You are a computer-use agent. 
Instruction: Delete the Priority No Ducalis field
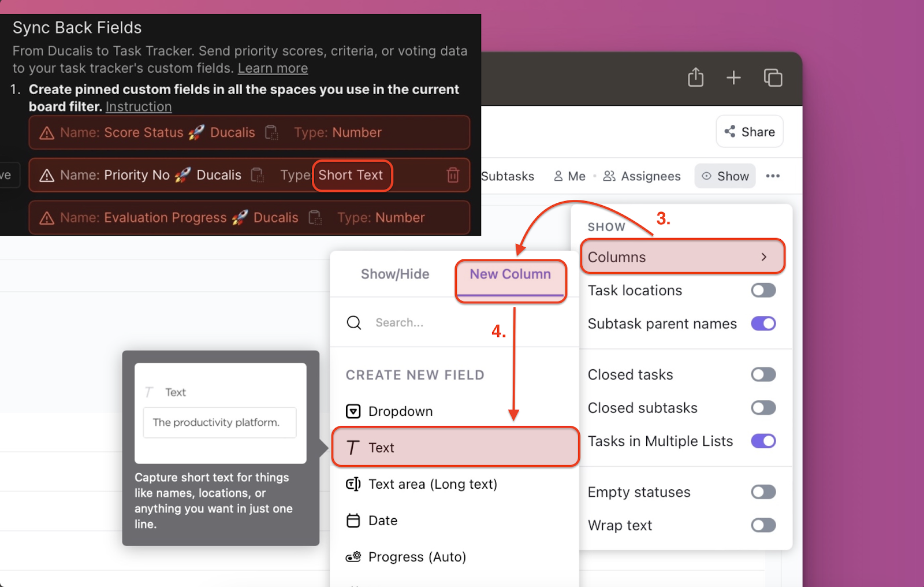[x=453, y=175]
